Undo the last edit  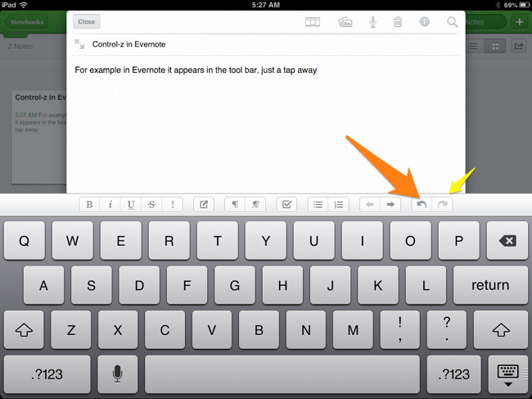click(x=422, y=205)
